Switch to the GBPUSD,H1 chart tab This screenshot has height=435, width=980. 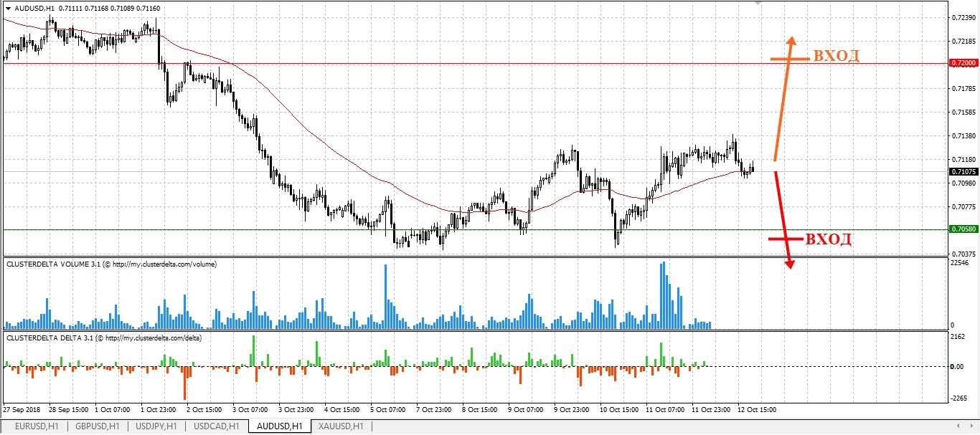click(x=96, y=426)
